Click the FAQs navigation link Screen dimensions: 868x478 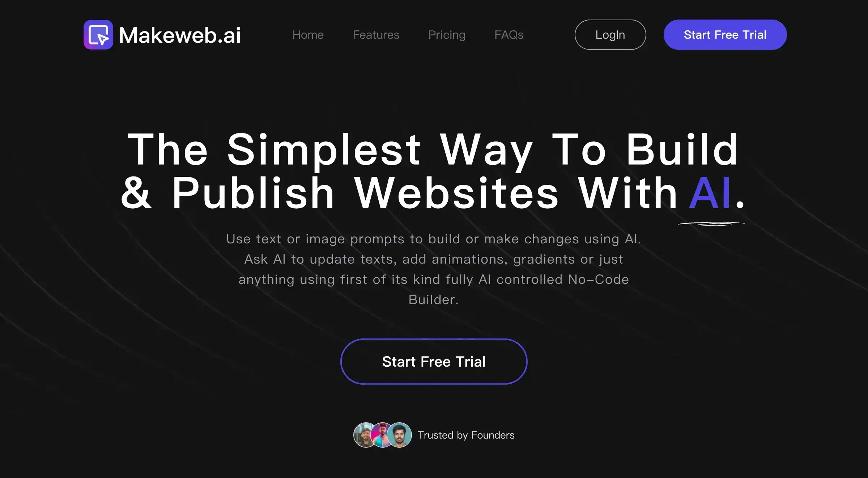(x=509, y=34)
